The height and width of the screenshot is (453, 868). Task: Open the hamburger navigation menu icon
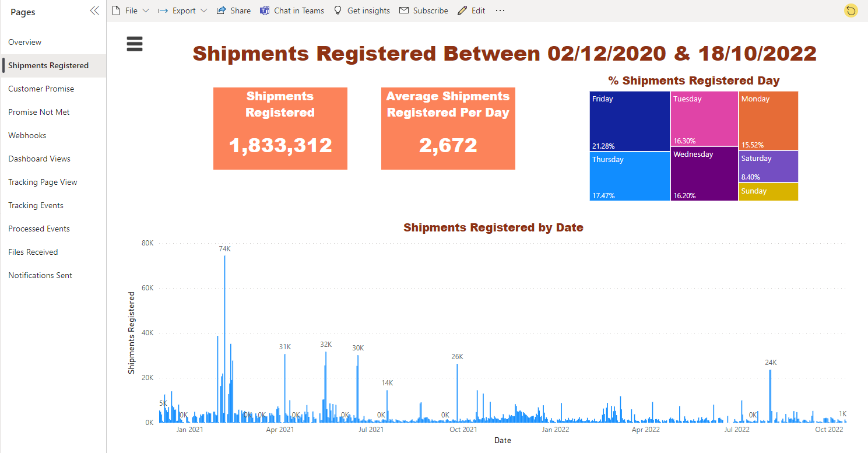135,44
